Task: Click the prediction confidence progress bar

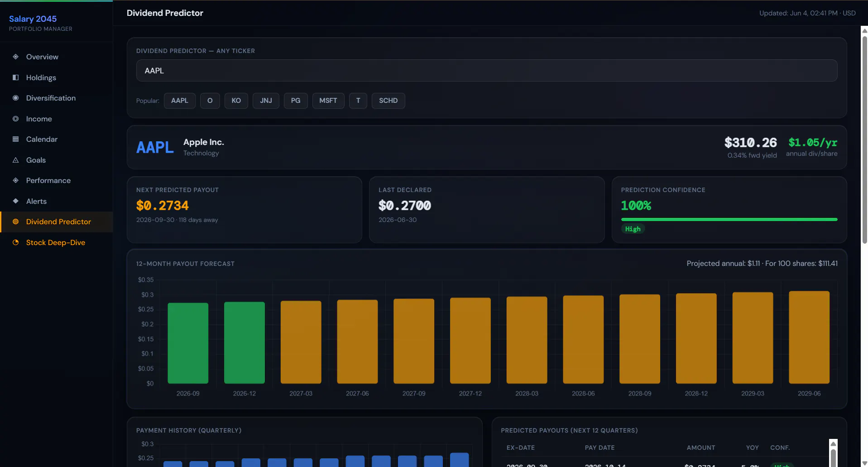Action: 729,219
